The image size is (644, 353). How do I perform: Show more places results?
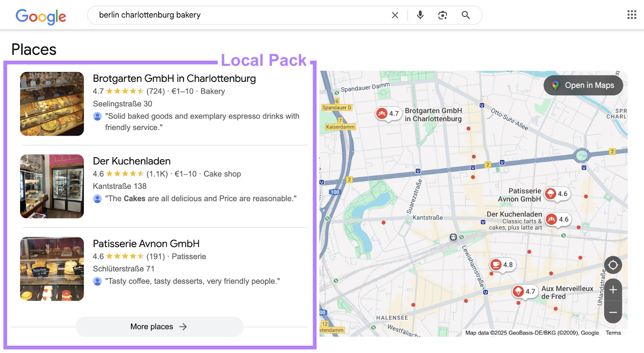pyautogui.click(x=159, y=327)
